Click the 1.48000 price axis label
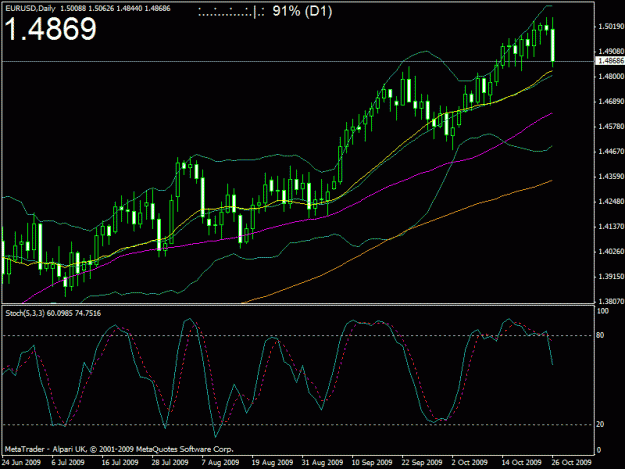This screenshot has width=625, height=469. coord(611,77)
